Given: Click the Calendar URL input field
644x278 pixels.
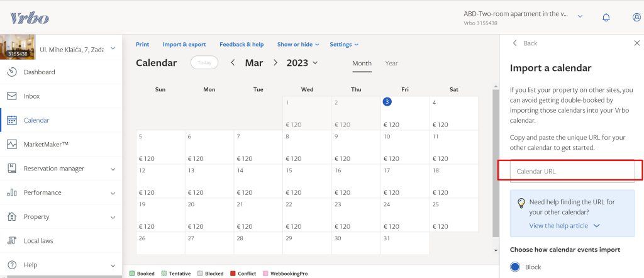Looking at the screenshot, I should [572, 171].
